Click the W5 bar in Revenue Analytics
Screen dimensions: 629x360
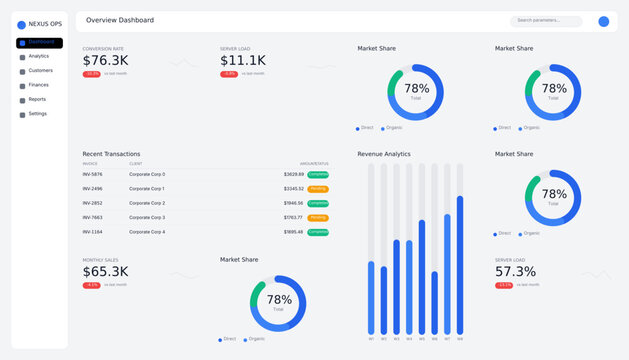click(422, 277)
